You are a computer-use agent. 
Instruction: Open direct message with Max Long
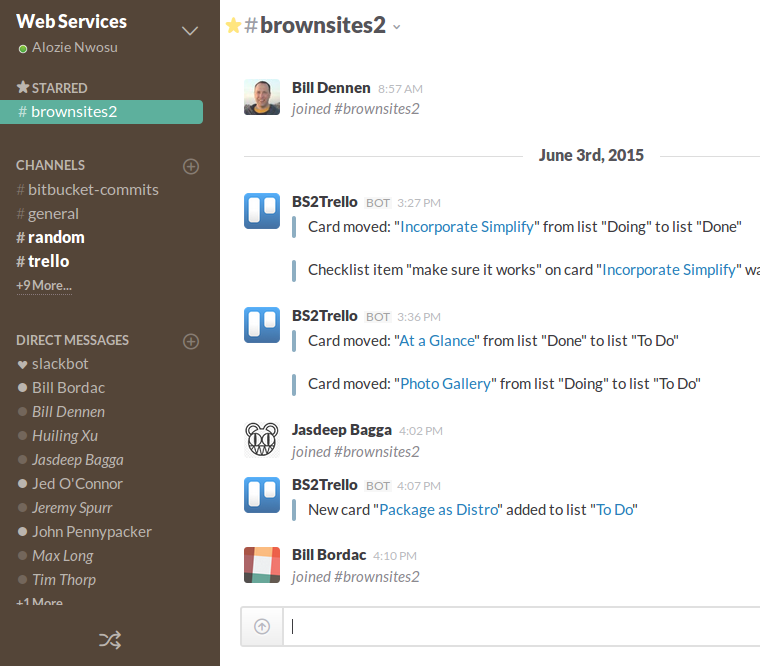[63, 556]
